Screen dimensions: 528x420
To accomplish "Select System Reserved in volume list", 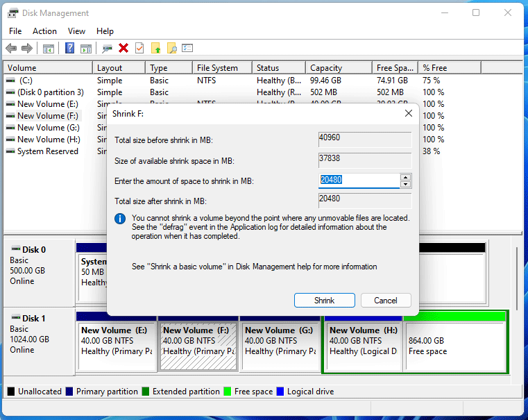I will click(47, 151).
